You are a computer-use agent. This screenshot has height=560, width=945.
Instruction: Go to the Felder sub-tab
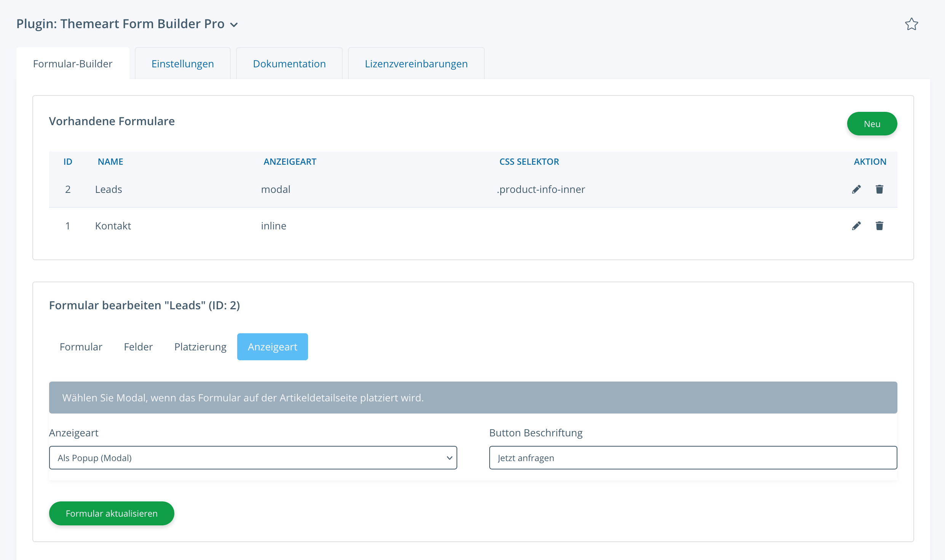[138, 347]
